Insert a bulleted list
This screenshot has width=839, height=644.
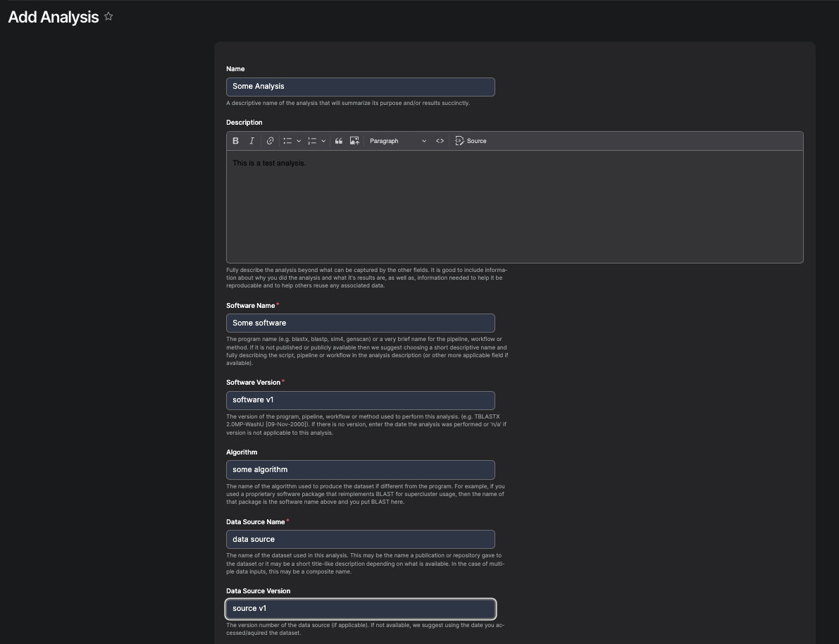[287, 141]
